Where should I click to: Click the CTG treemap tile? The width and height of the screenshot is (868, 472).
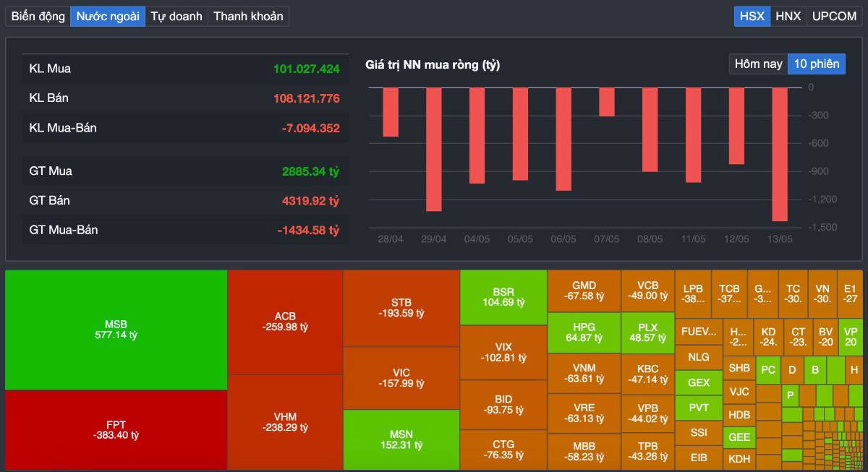point(503,450)
